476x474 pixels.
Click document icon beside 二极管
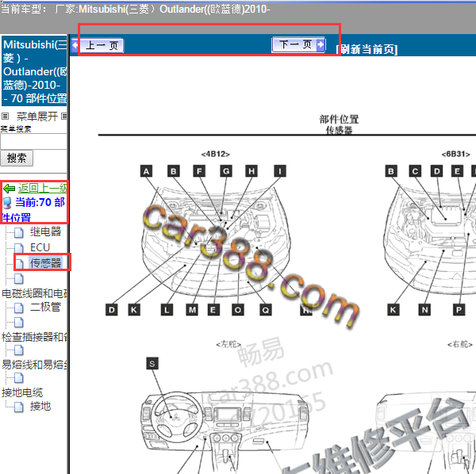19,308
